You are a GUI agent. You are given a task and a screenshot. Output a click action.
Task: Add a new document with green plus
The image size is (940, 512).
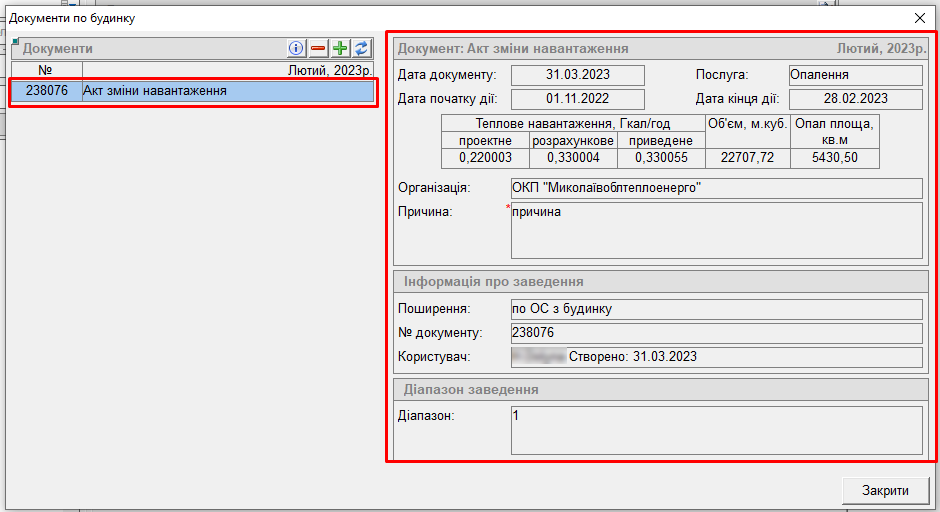340,48
